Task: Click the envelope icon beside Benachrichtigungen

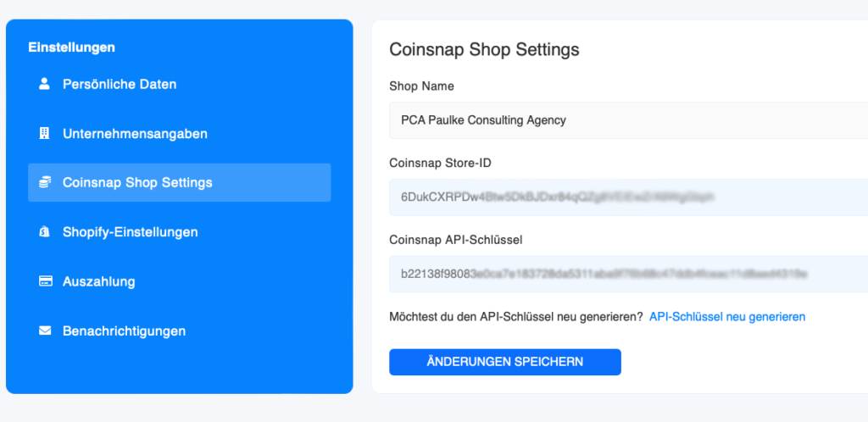Action: tap(45, 330)
